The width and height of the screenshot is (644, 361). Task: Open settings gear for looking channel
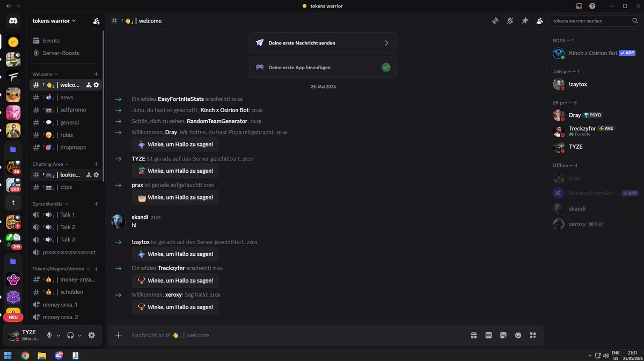[x=96, y=175]
